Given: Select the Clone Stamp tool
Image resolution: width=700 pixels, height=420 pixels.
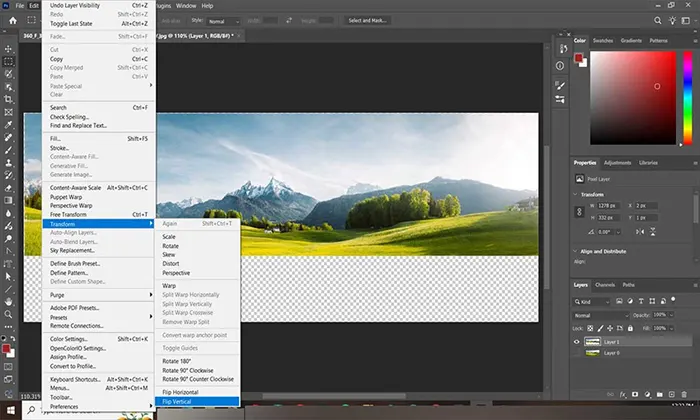Looking at the screenshot, I should point(8,163).
